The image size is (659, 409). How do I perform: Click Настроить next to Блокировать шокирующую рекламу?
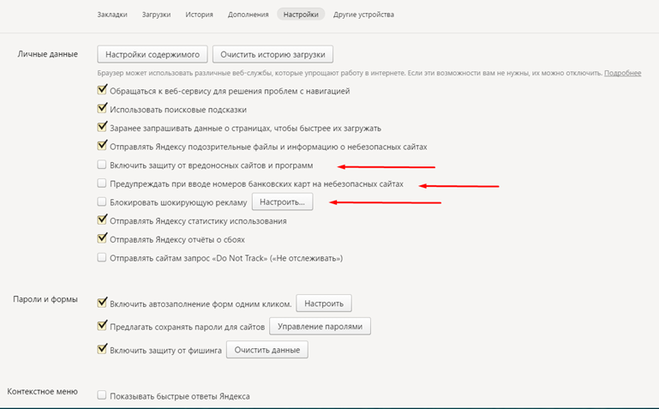pos(281,202)
